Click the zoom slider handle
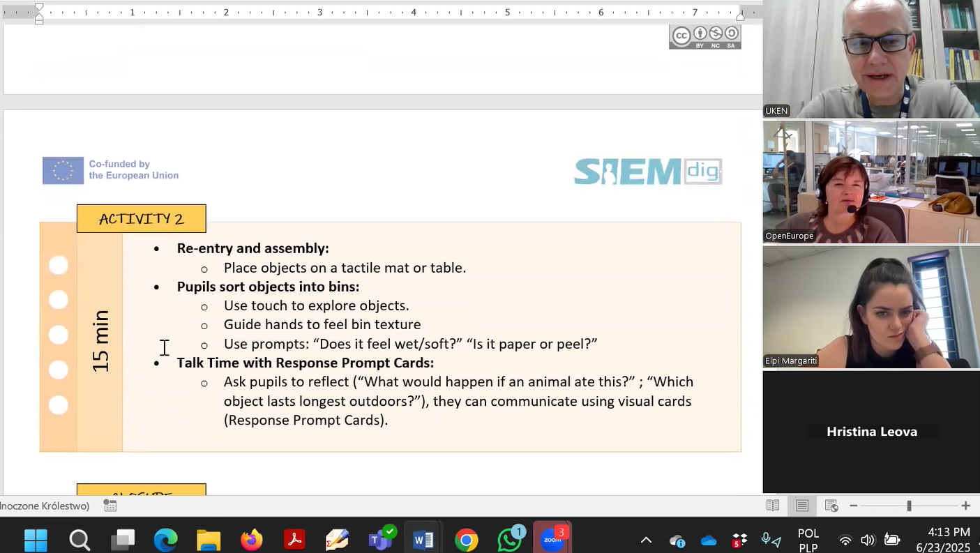The image size is (980, 553). 909,506
